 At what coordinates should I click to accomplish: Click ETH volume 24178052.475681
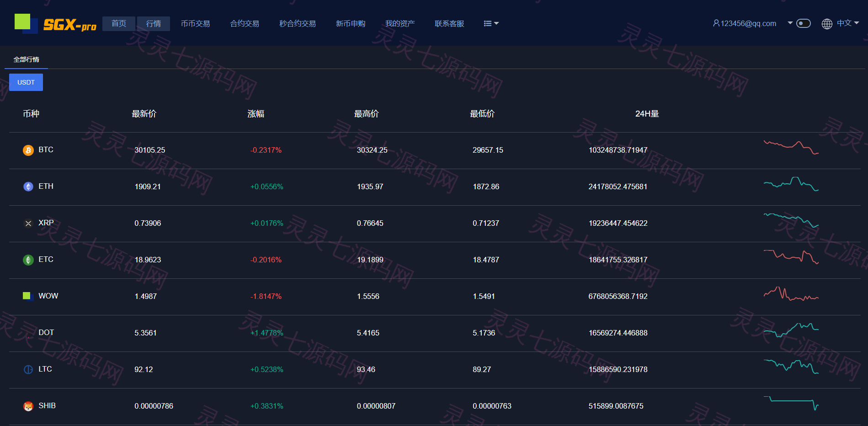(618, 186)
